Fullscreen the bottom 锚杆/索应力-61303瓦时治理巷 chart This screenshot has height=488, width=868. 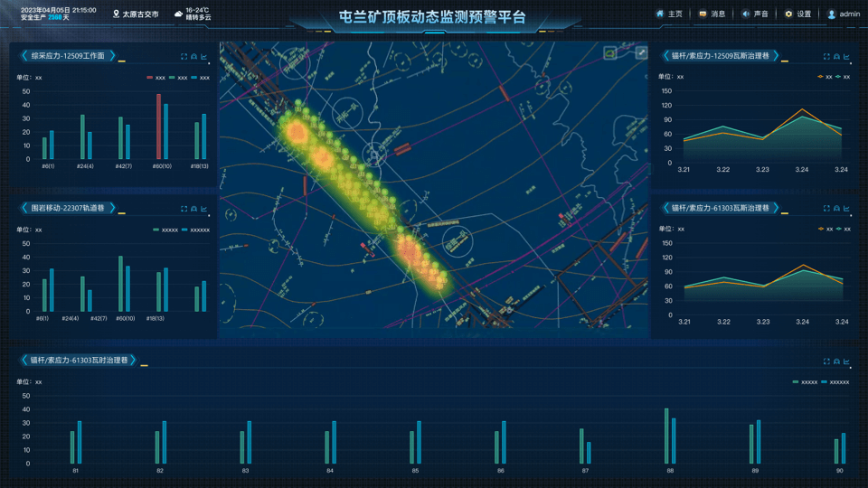click(x=826, y=361)
